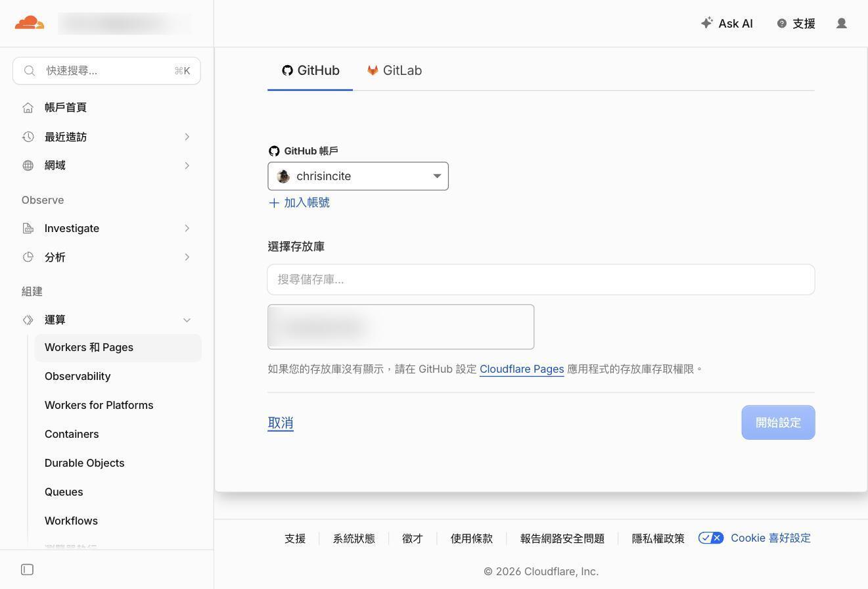Image resolution: width=868 pixels, height=589 pixels.
Task: Click the GitHub icon beside GitHub 帳戶
Action: (274, 151)
